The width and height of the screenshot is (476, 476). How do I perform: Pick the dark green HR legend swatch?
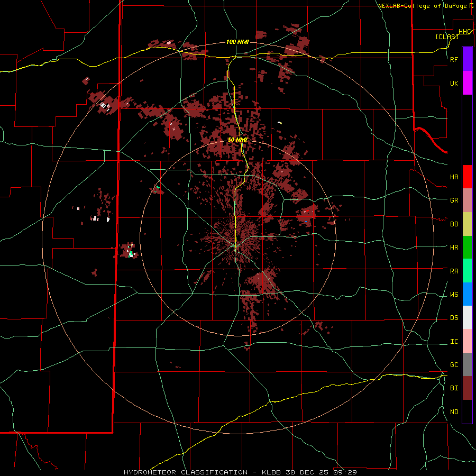point(467,248)
